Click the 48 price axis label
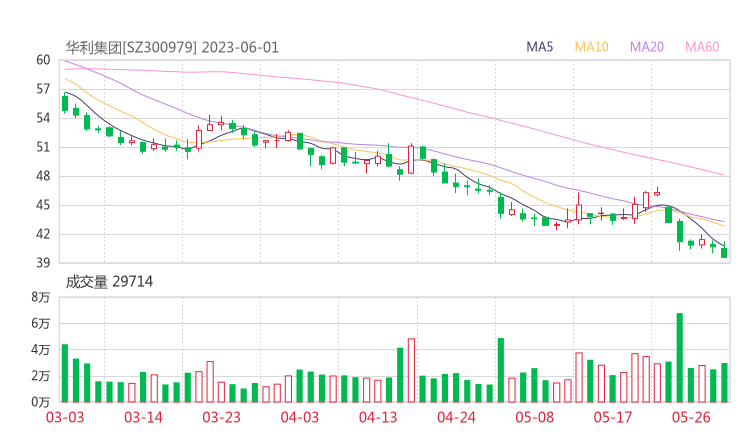This screenshot has height=440, width=740. coord(43,176)
